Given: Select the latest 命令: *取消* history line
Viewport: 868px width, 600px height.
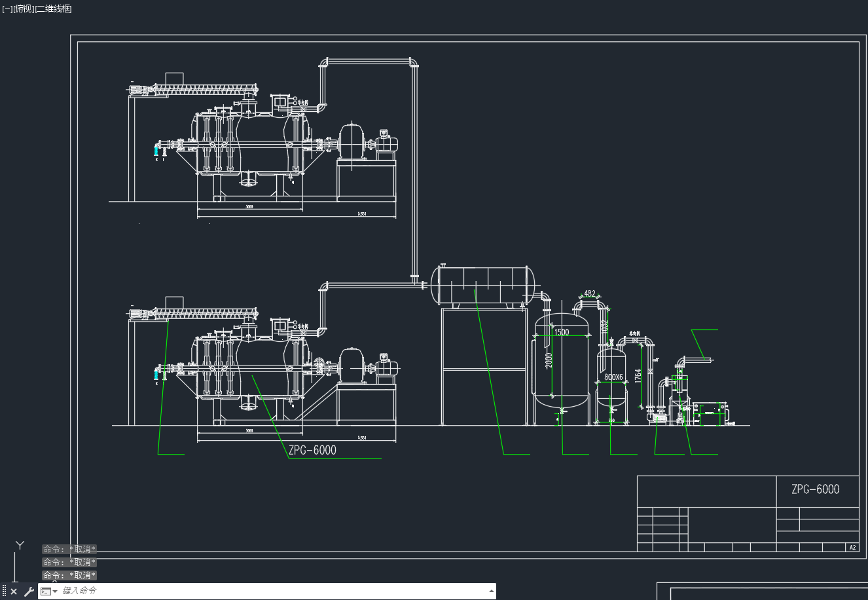Looking at the screenshot, I should pos(69,575).
